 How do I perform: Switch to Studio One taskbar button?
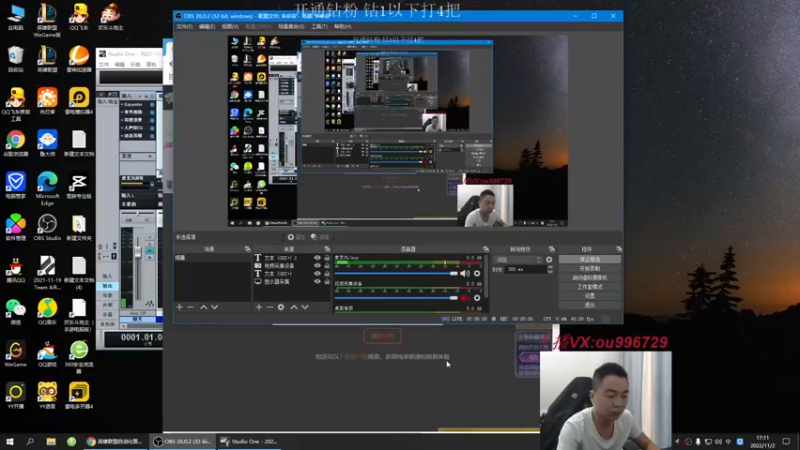tap(250, 441)
